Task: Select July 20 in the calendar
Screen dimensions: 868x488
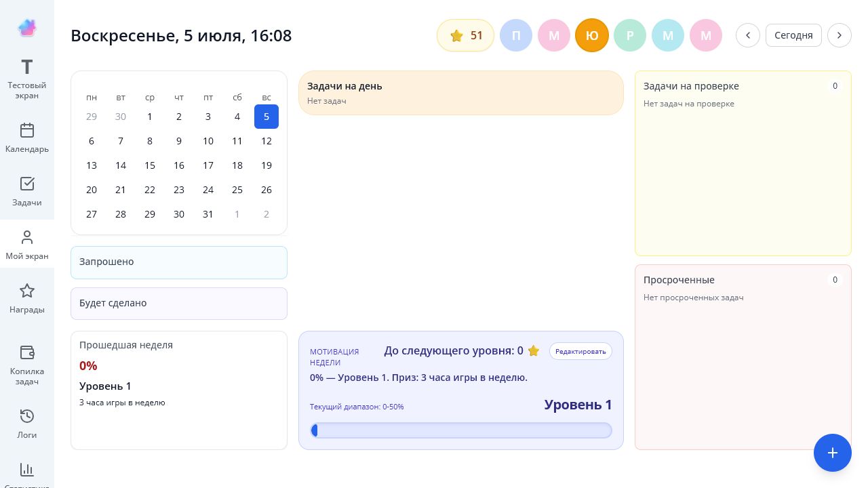Action: (x=92, y=190)
